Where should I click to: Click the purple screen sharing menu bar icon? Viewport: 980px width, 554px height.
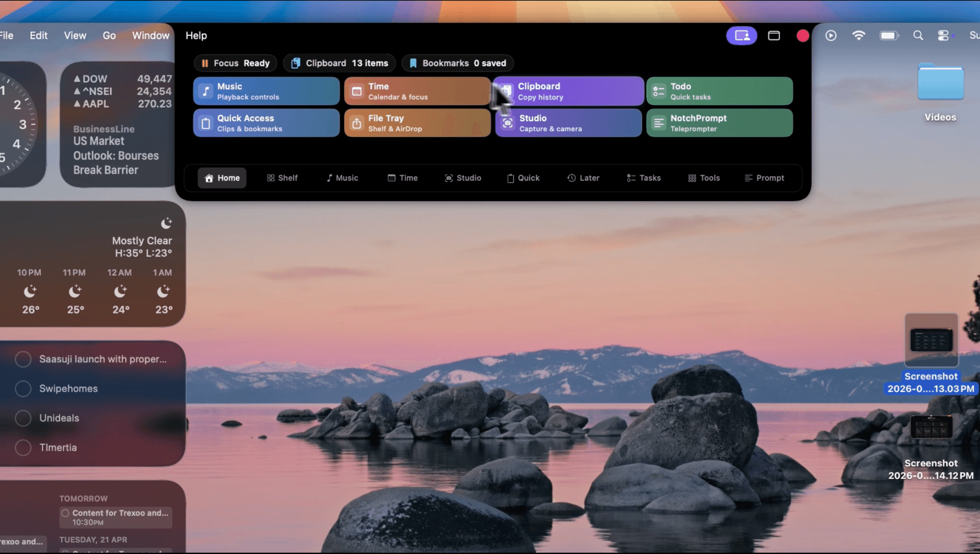(x=742, y=35)
